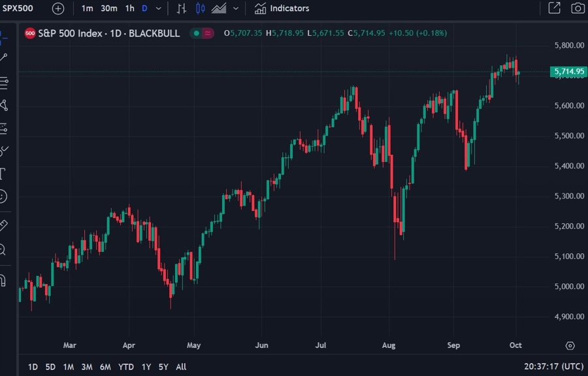Select the brush drawing tool
This screenshot has height=376, width=588.
click(x=4, y=151)
